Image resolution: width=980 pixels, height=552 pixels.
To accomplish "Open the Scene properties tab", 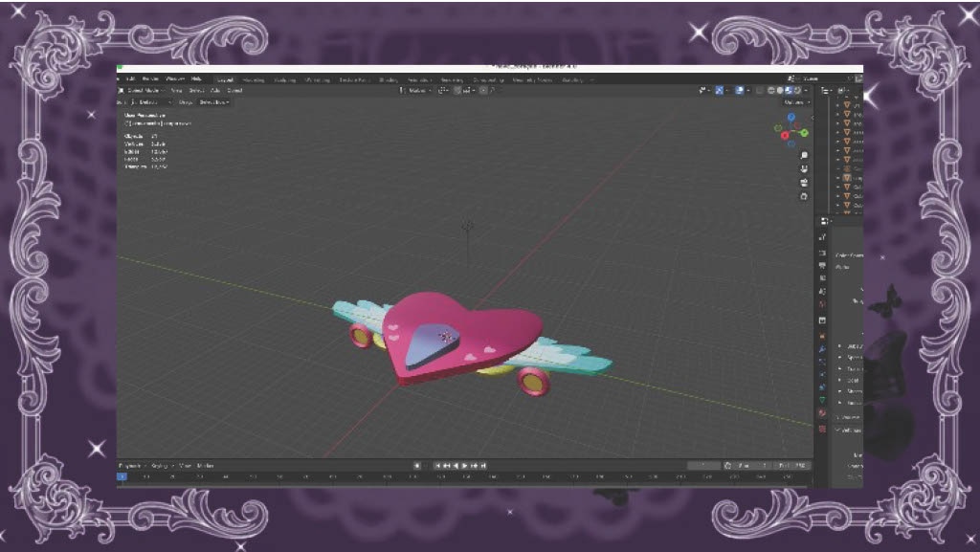I will (x=822, y=292).
